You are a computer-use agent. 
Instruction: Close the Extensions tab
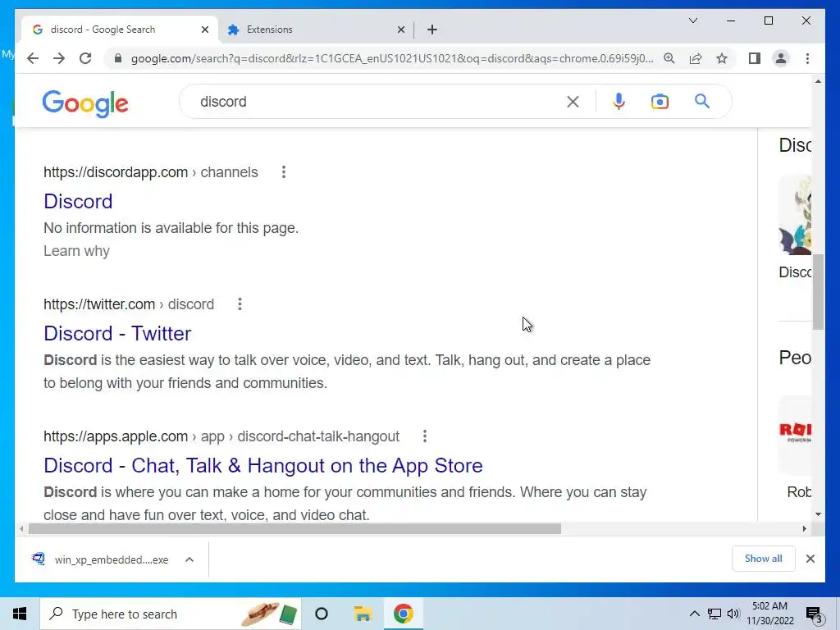tap(400, 30)
